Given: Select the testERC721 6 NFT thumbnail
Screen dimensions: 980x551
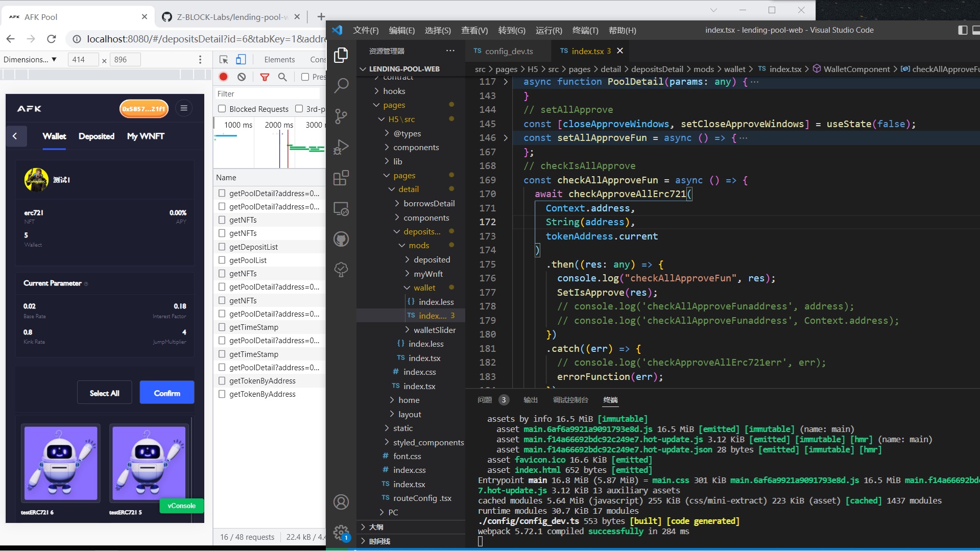Looking at the screenshot, I should click(61, 463).
